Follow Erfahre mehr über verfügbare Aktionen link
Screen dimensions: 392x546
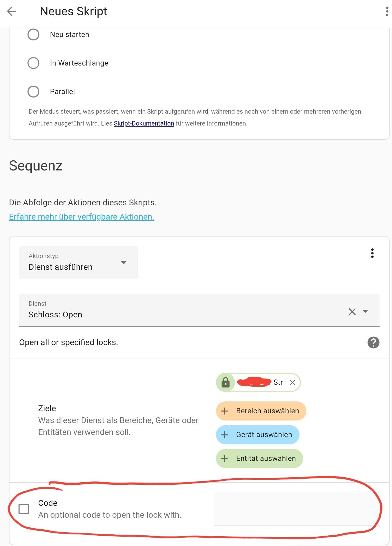point(81,217)
